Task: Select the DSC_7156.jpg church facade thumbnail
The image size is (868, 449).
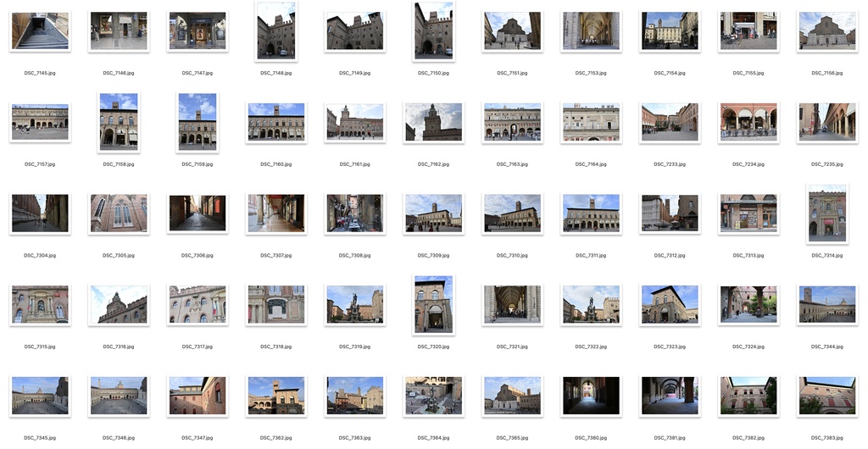Action: tap(827, 31)
